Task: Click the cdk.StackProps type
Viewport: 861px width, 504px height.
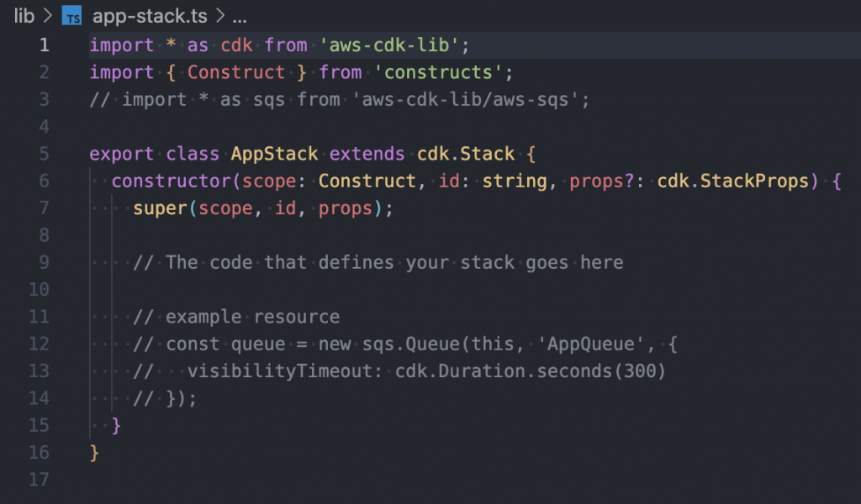Action: [732, 181]
